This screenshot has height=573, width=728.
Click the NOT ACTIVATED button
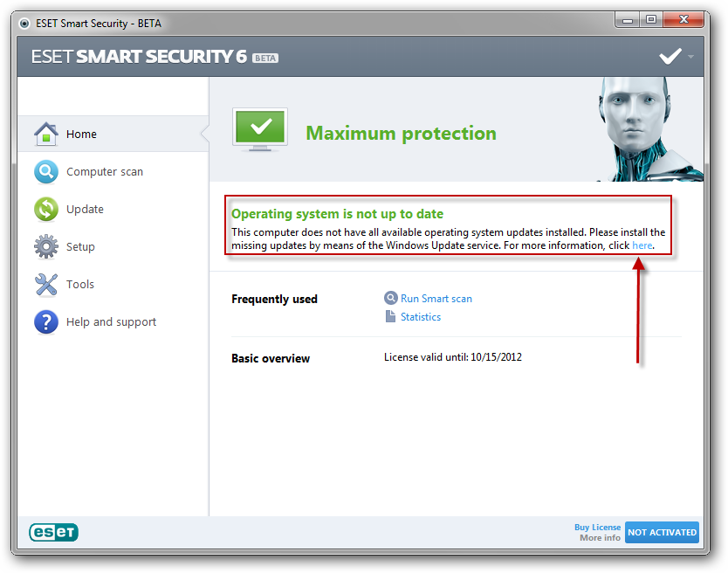(662, 532)
